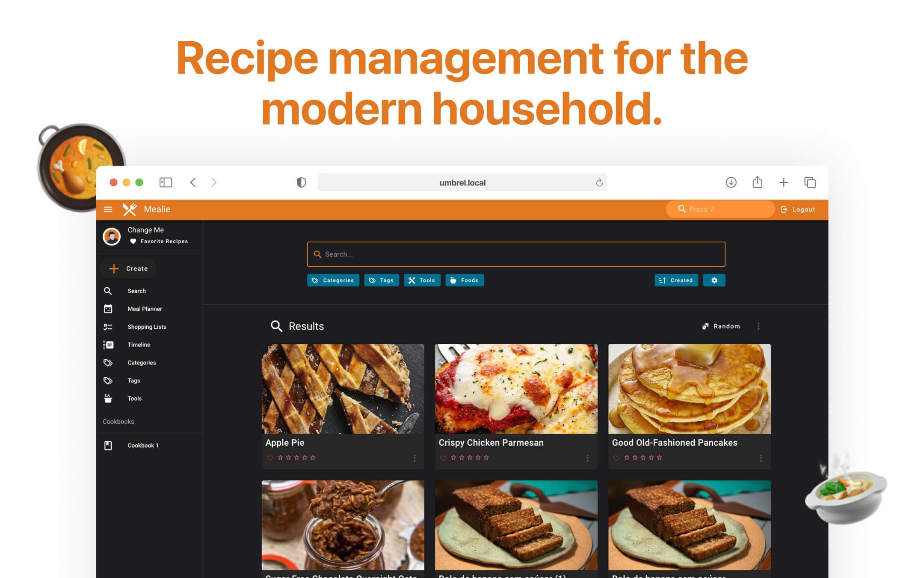
Task: Open the Mealie hamburger menu
Action: (x=108, y=209)
